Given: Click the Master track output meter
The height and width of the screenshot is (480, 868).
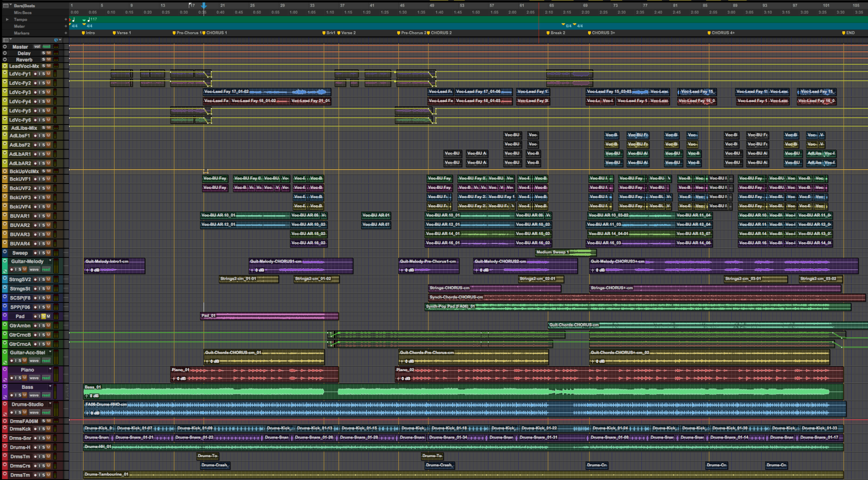Looking at the screenshot, I should click(x=56, y=47).
